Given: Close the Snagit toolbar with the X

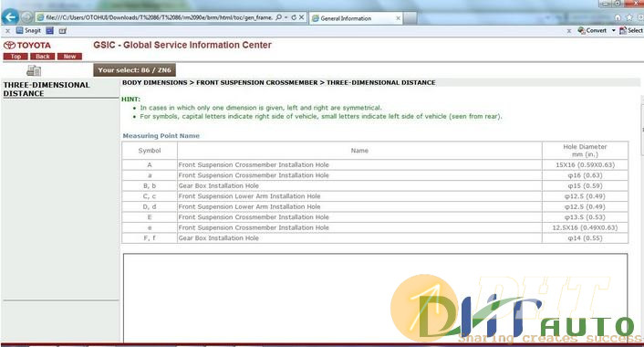Looking at the screenshot, I should coord(7,31).
